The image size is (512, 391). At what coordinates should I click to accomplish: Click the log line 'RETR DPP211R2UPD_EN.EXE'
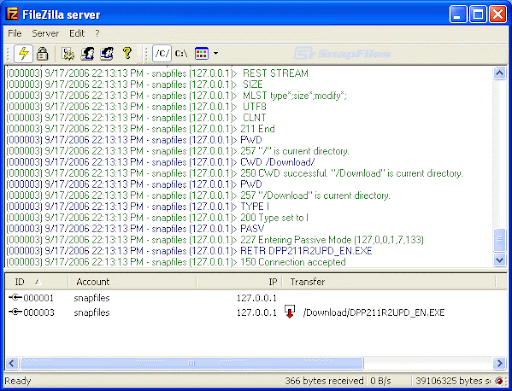tap(189, 251)
